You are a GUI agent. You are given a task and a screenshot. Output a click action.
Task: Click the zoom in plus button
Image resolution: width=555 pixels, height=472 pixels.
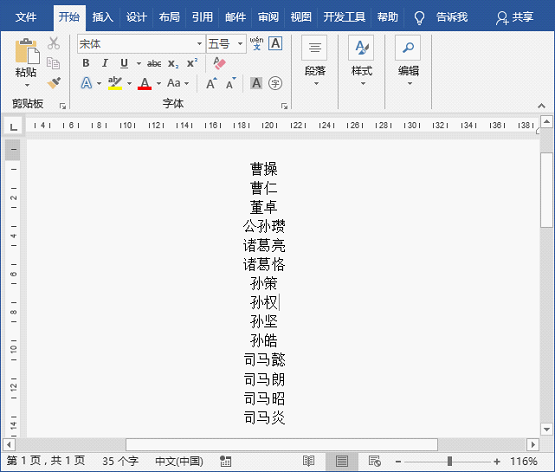coord(497,461)
